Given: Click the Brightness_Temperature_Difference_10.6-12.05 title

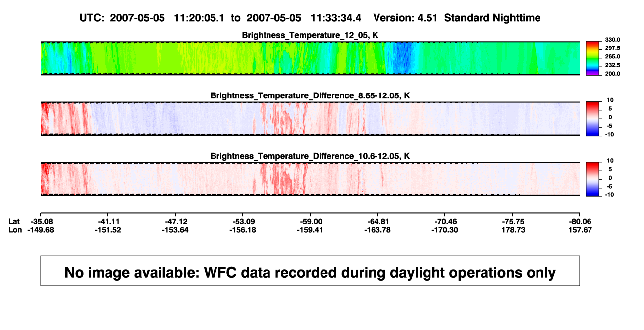Looking at the screenshot, I should click(310, 156).
